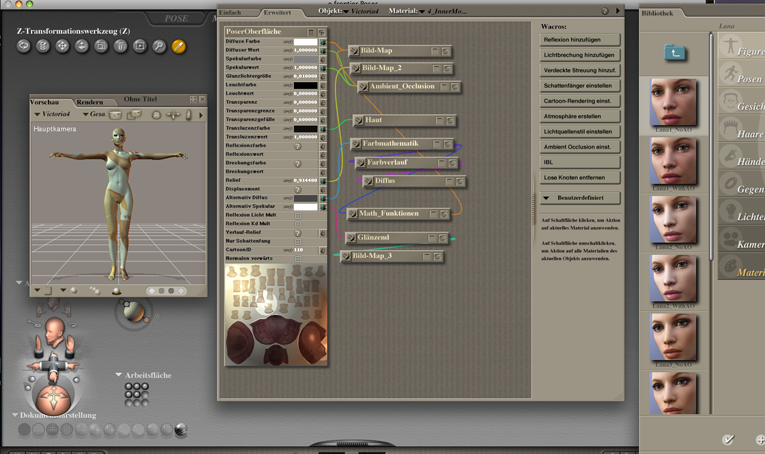Screen dimensions: 765x454
Task: Select the yellow color/paint tool
Action: pyautogui.click(x=179, y=46)
